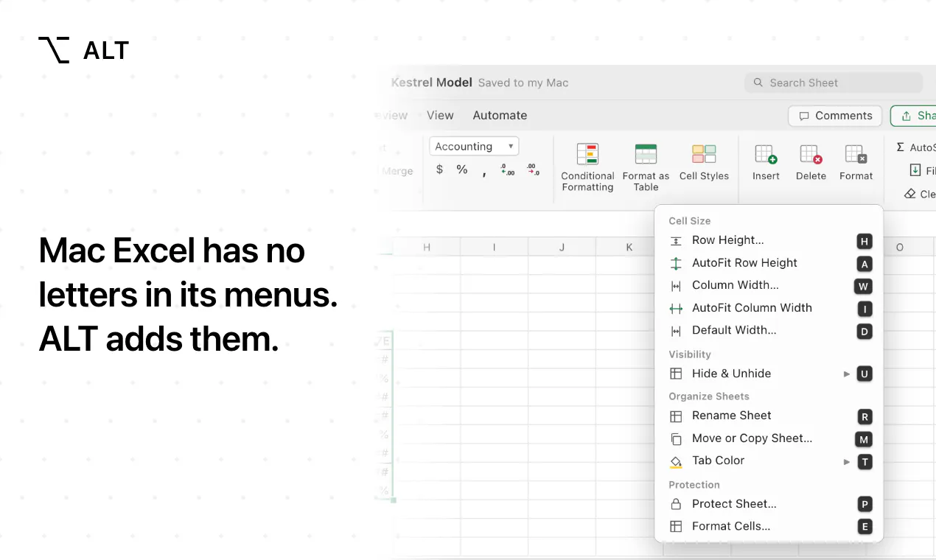Image resolution: width=936 pixels, height=560 pixels.
Task: Click the Increase Decimal icon
Action: coord(508,169)
